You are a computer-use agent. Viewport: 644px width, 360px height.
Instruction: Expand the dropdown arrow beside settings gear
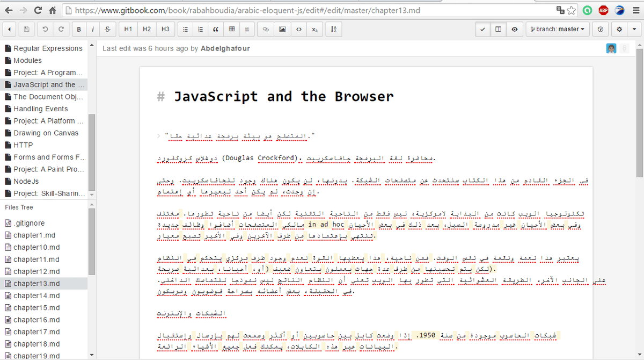click(634, 29)
